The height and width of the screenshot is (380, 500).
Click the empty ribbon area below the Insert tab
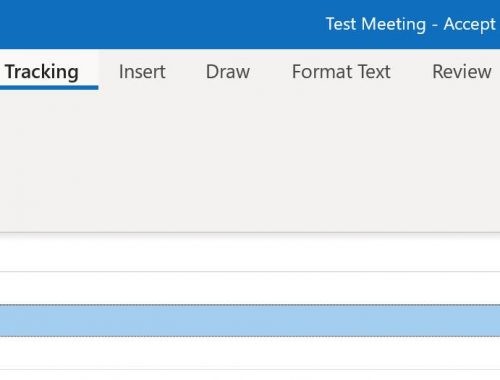tap(142, 160)
